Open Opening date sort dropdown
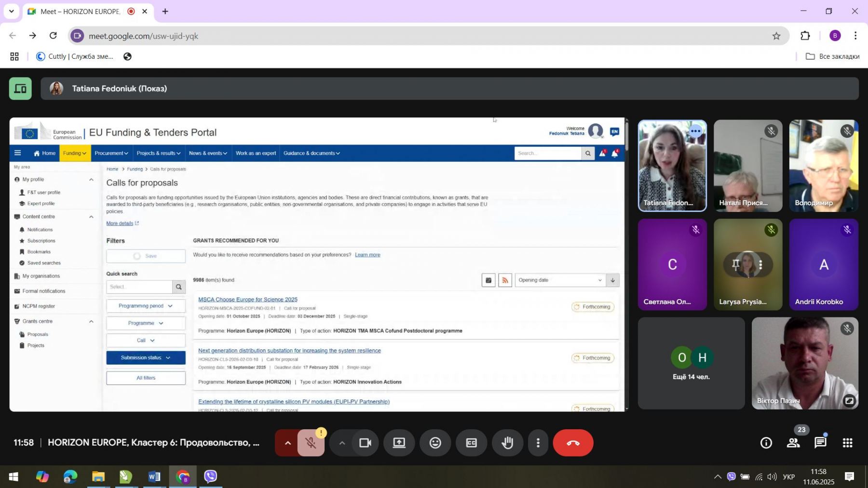 560,280
